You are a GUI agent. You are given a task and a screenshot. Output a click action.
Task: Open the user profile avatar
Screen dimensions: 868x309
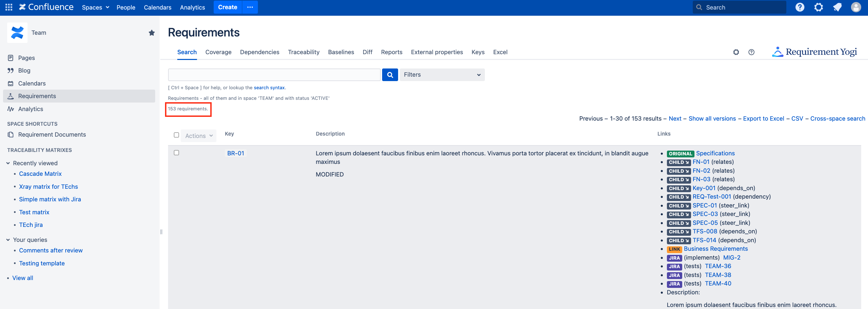pyautogui.click(x=856, y=7)
